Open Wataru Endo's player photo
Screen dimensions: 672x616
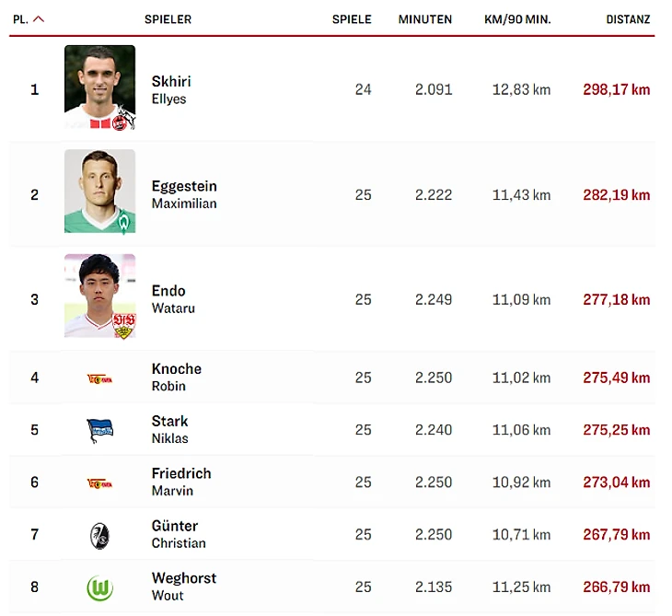99,296
